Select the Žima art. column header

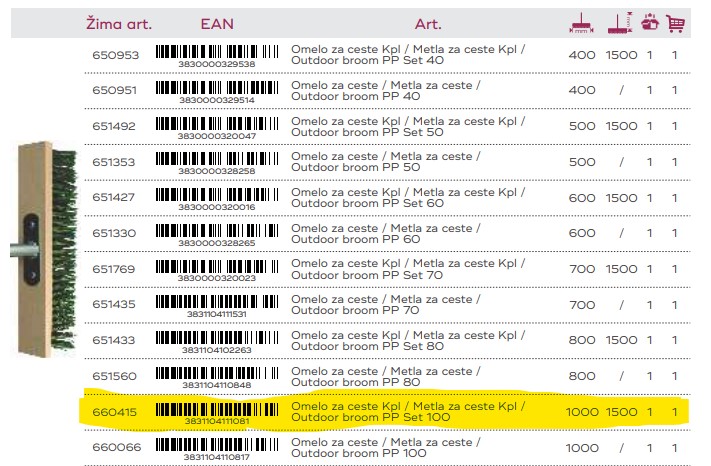pyautogui.click(x=119, y=24)
